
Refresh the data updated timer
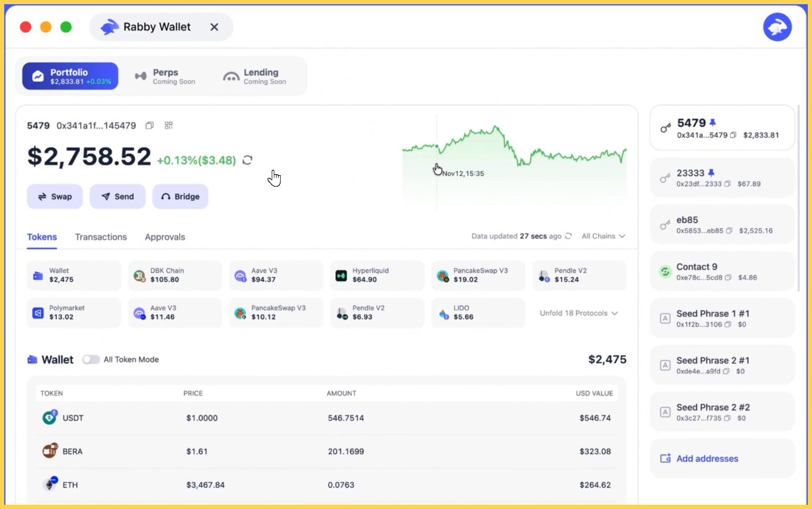(568, 236)
